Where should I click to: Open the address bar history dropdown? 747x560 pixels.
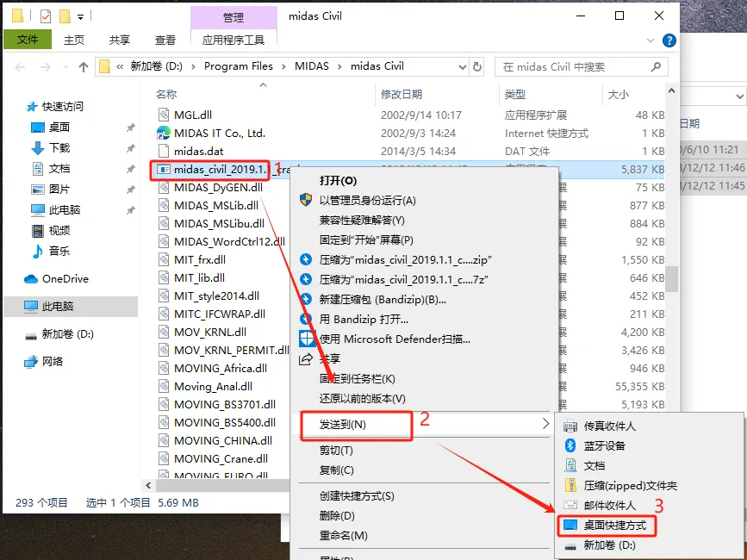click(462, 67)
